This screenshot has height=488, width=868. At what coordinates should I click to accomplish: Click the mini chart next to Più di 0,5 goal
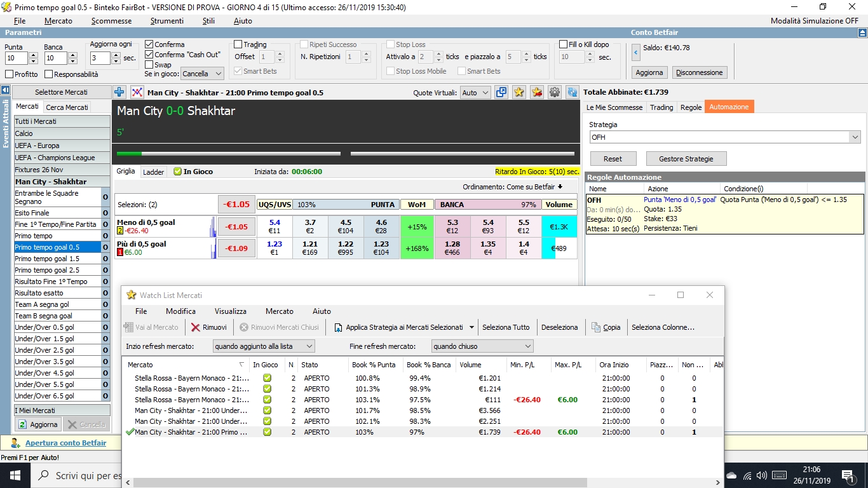coord(214,248)
